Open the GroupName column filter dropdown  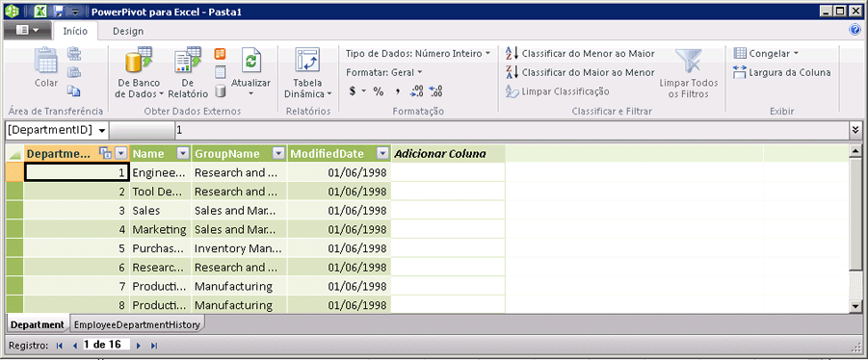[x=279, y=154]
